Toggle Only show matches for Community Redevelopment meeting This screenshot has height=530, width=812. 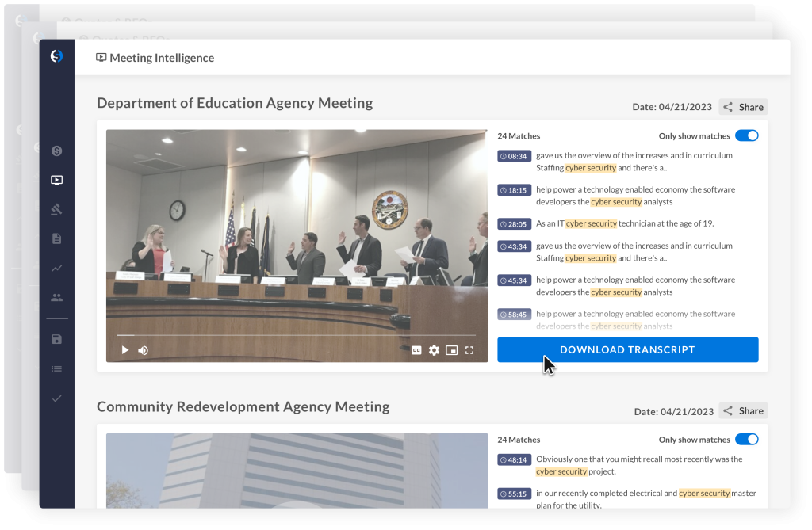[746, 439]
